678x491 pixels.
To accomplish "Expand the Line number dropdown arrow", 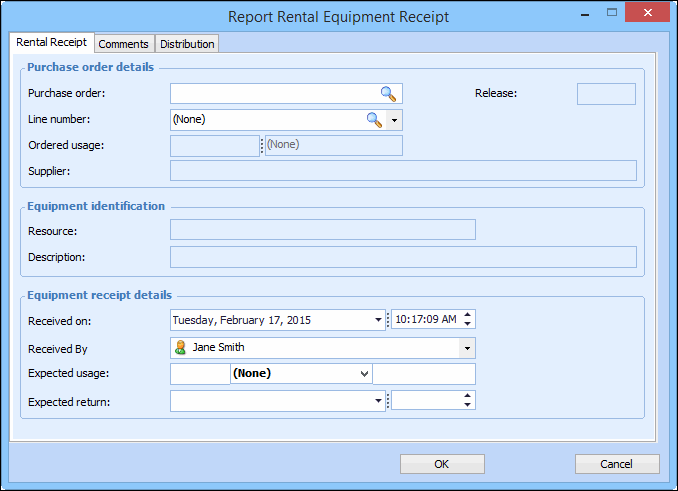I will click(x=395, y=120).
